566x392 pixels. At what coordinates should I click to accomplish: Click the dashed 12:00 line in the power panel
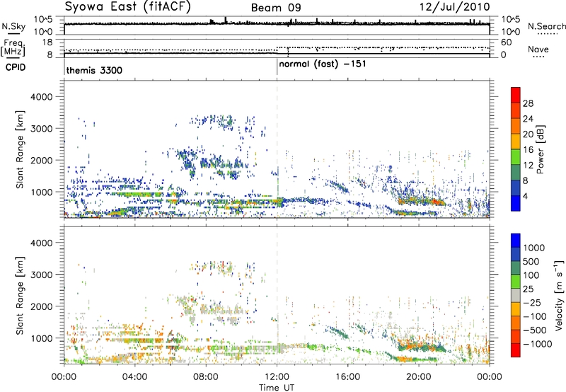[277, 149]
